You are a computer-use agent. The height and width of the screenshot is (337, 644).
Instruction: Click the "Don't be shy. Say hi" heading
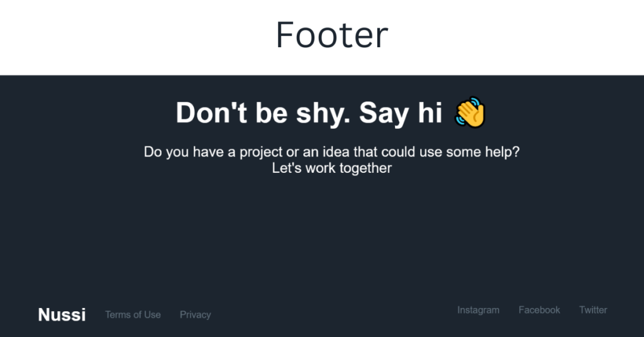(x=309, y=113)
